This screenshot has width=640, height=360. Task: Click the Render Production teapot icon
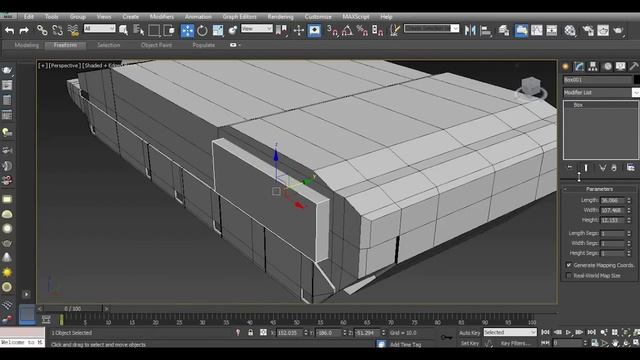pyautogui.click(x=618, y=30)
